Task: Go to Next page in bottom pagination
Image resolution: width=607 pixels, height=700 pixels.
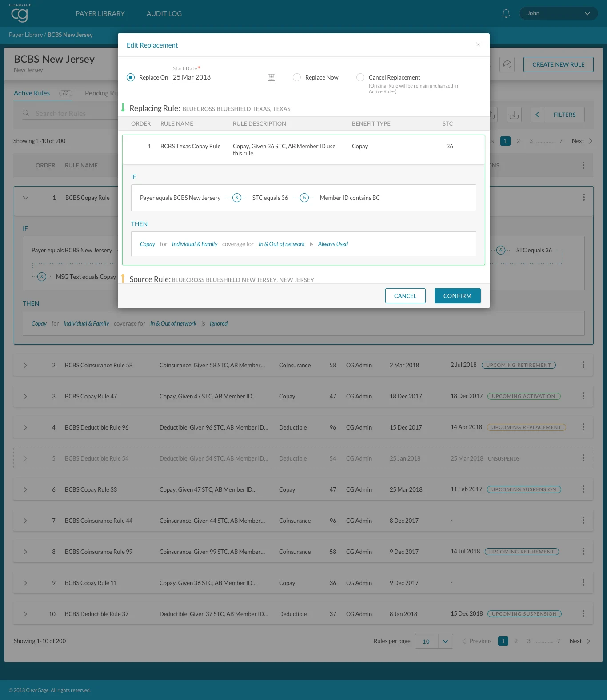Action: [x=580, y=641]
